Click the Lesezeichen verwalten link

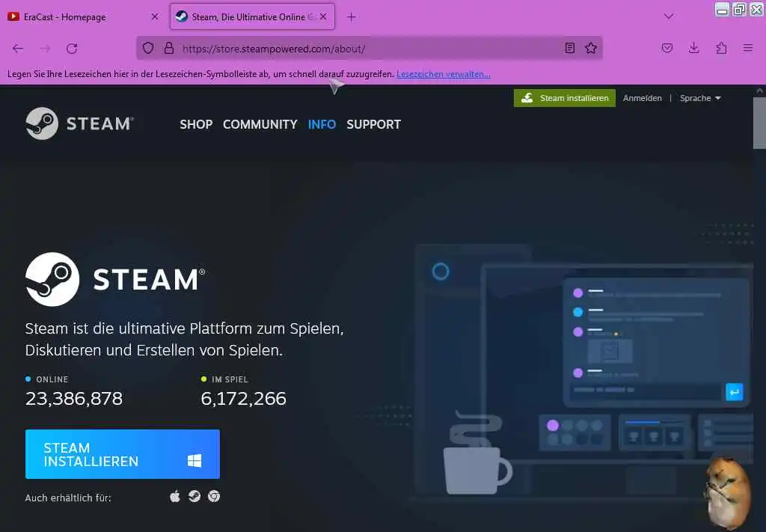(444, 74)
